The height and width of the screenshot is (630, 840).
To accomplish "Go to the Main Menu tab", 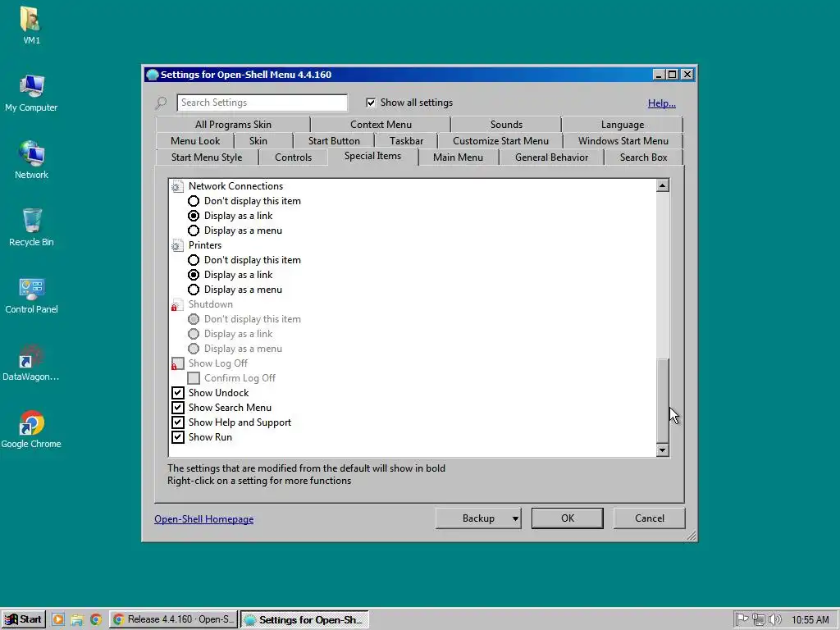I will [458, 157].
